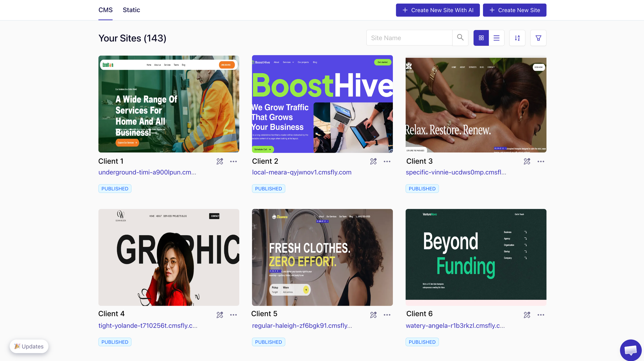Open the local-meara-qyjwnov1.cmsfly.com link
The image size is (644, 361).
302,172
